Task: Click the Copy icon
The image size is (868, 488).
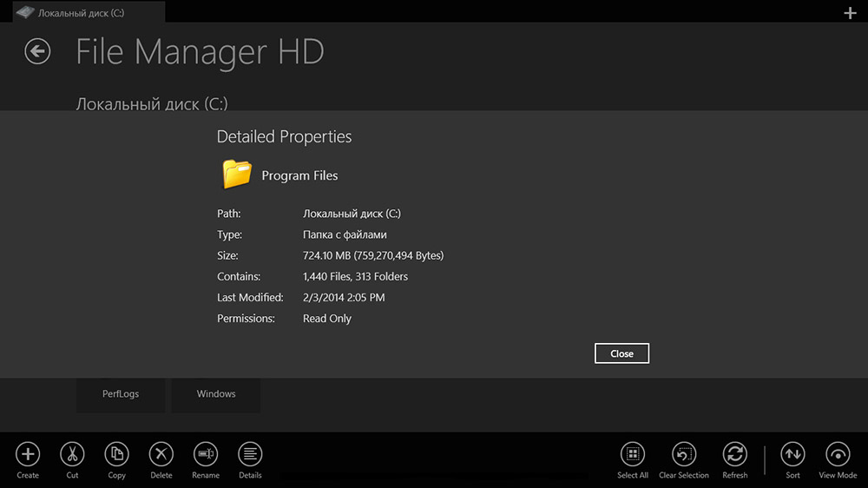Action: pos(117,454)
